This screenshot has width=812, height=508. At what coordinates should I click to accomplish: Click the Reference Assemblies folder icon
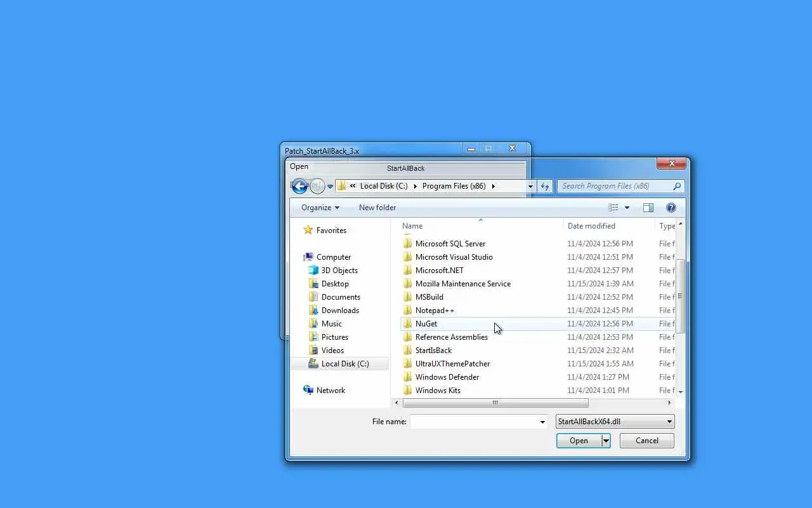click(408, 337)
